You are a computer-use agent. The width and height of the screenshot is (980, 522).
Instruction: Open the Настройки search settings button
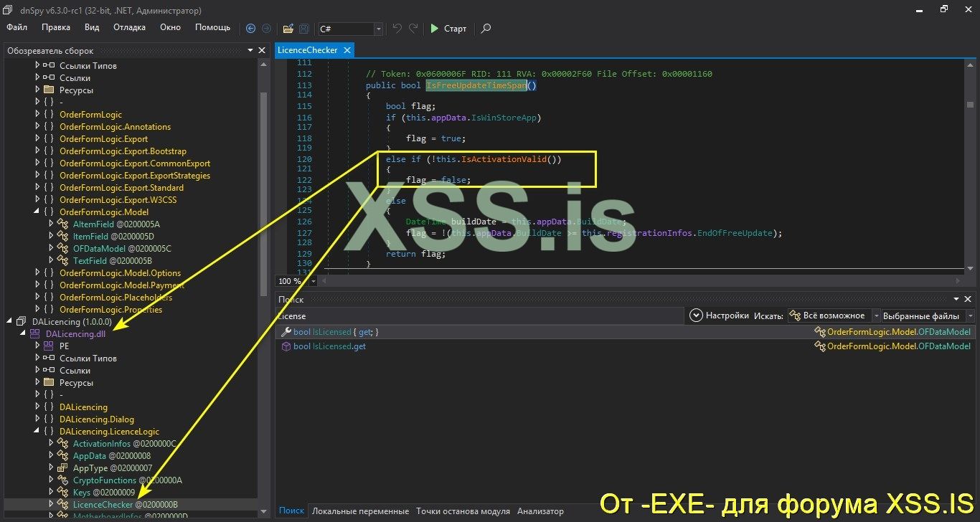click(720, 315)
